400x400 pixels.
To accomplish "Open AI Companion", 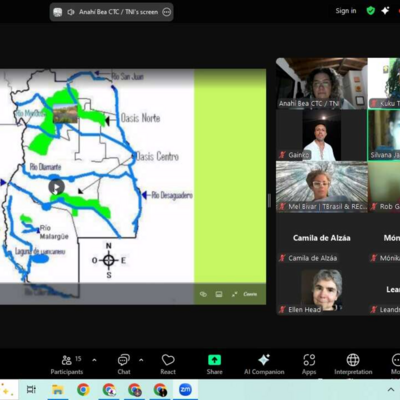I will (x=264, y=365).
